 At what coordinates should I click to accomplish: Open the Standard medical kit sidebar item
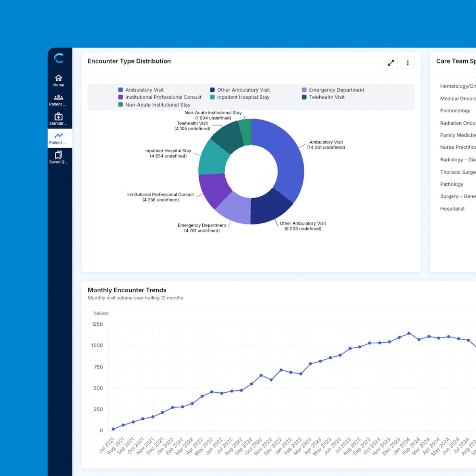tap(59, 119)
